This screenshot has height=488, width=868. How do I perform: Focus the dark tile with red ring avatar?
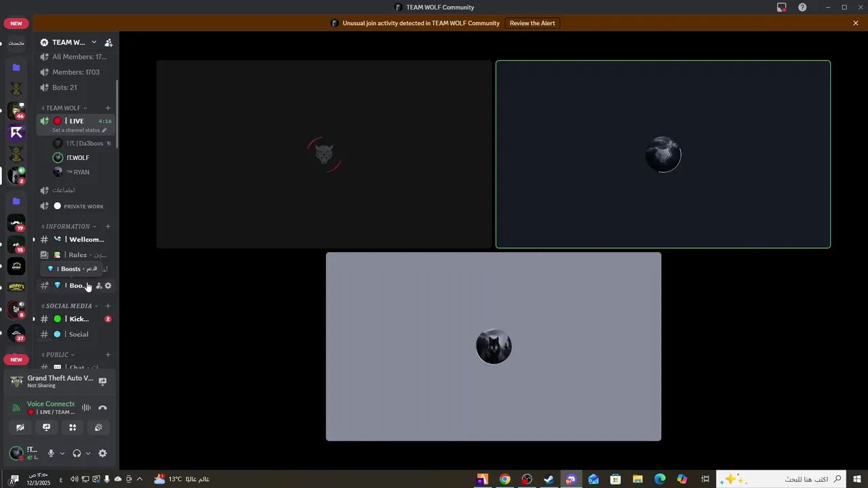(x=324, y=155)
